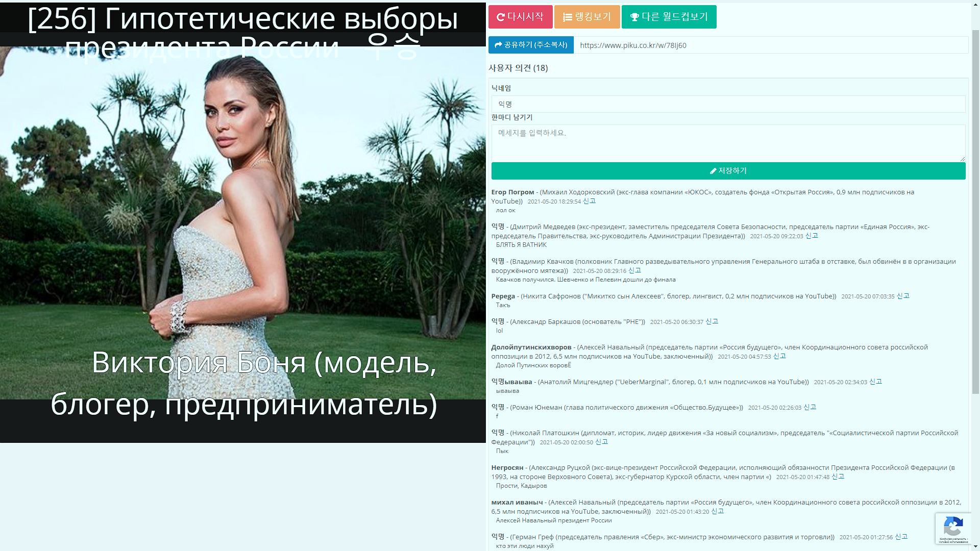
Task: Save comment with the 저장하기 button
Action: point(728,171)
